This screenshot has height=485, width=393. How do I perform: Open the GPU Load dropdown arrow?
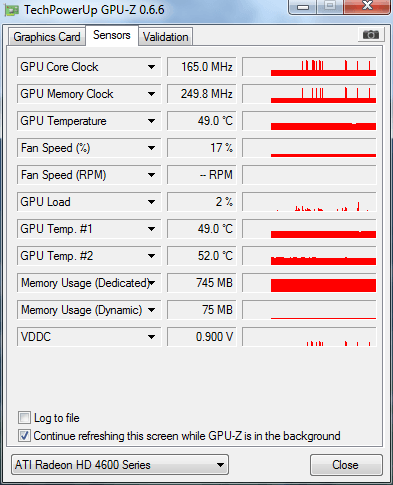tap(151, 202)
